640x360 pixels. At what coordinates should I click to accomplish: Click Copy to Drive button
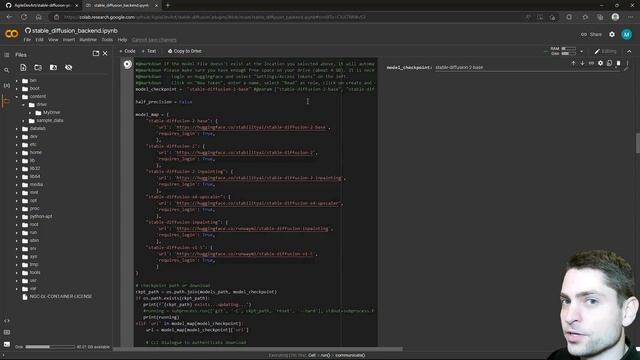(184, 51)
